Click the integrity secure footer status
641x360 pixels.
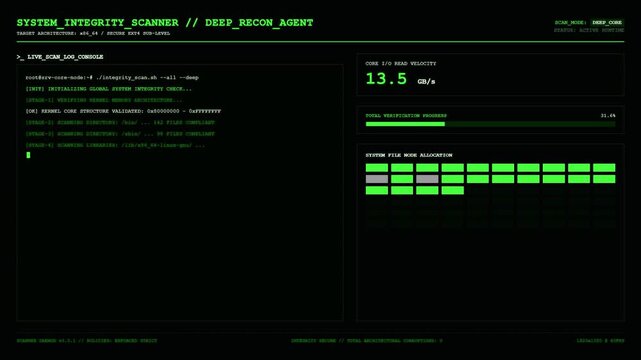point(367,341)
